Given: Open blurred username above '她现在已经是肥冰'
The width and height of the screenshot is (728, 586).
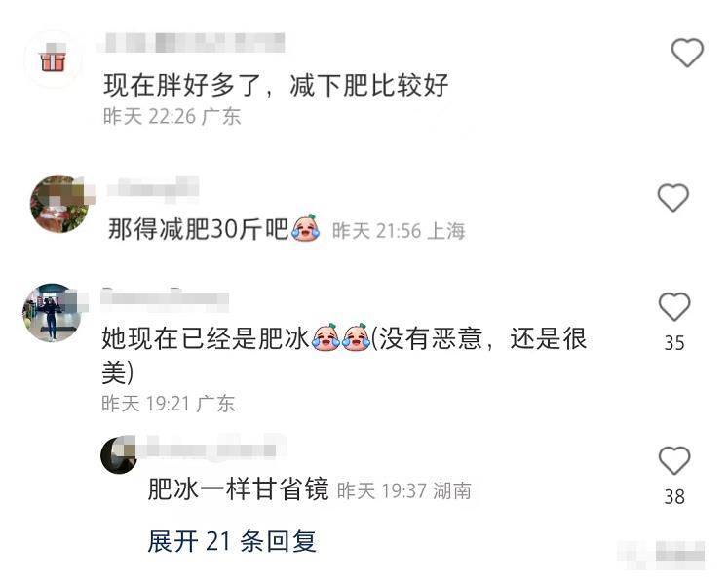Looking at the screenshot, I should (x=165, y=297).
